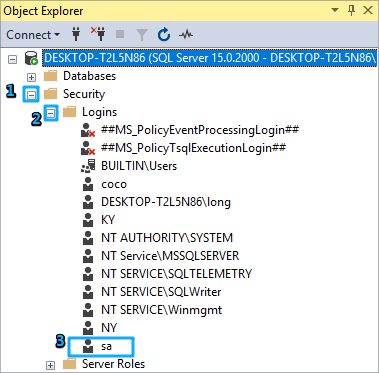Image resolution: width=379 pixels, height=373 pixels.
Task: Click the Server Roles folder icon
Action: coord(69,363)
